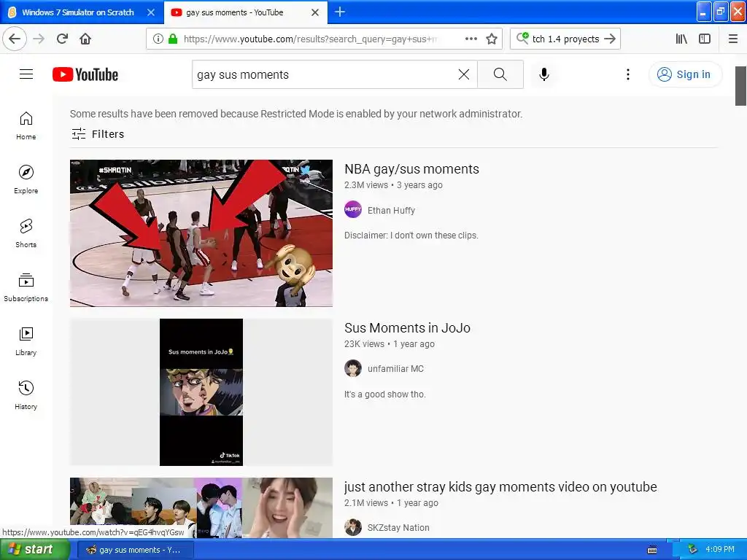Click the 23K views 1 year ago text

(x=390, y=344)
